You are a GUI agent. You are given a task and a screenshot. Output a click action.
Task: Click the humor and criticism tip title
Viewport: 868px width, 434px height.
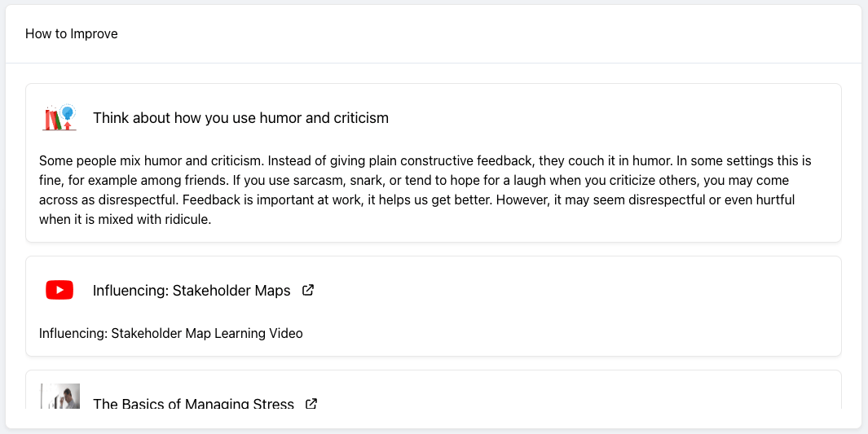pos(240,118)
